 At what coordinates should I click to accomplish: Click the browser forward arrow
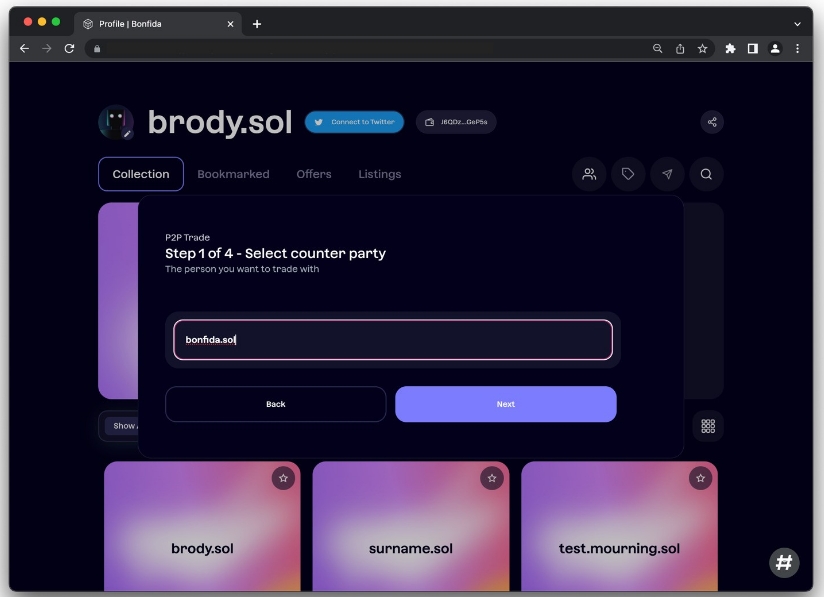pyautogui.click(x=47, y=48)
